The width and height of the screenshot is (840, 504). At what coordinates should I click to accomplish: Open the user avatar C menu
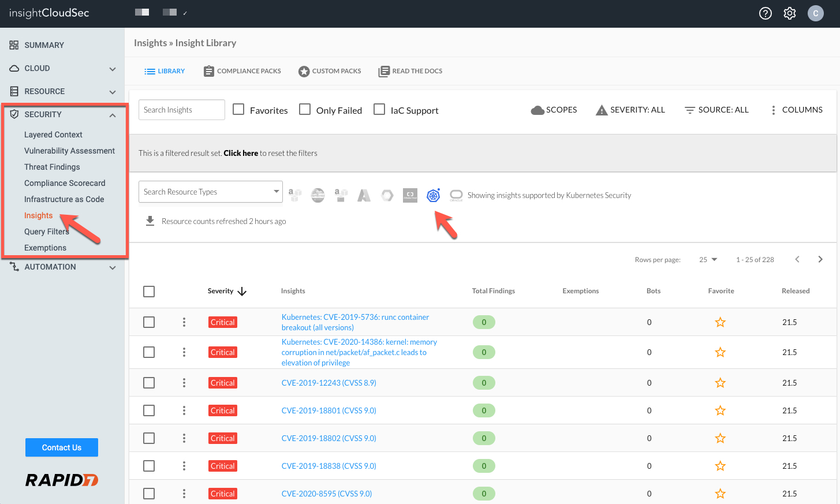point(816,13)
